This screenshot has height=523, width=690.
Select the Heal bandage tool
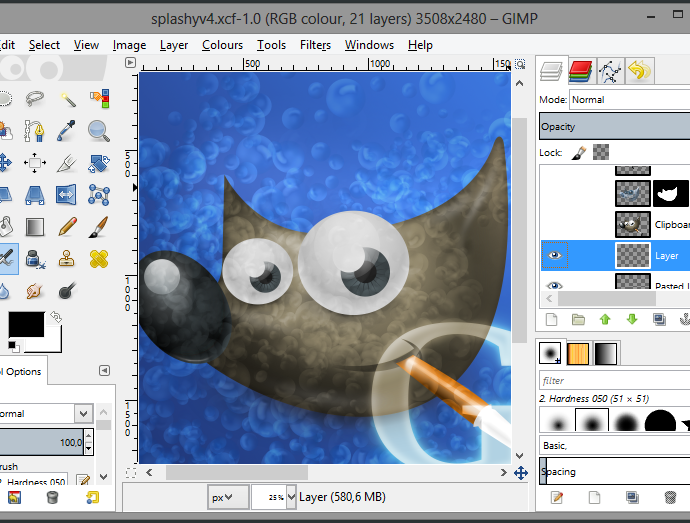99,259
